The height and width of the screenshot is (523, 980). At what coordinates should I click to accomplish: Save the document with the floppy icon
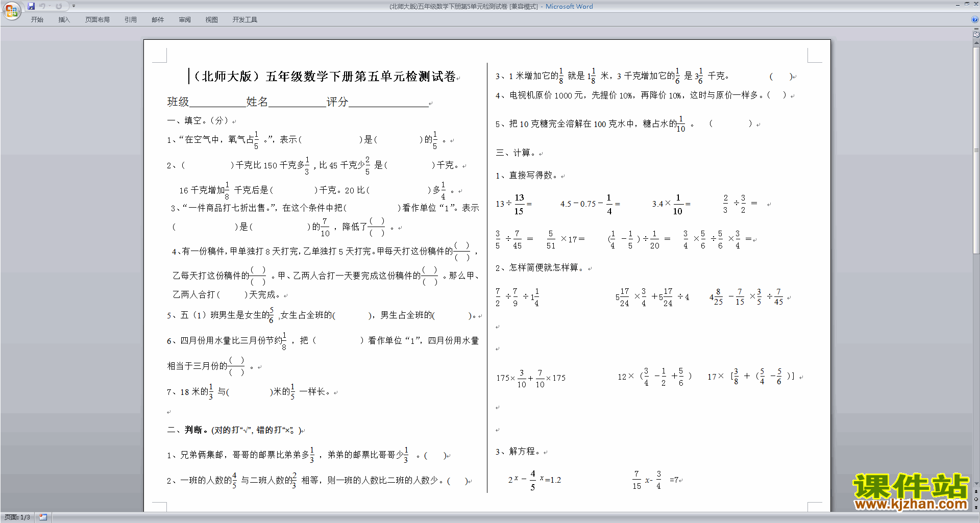pyautogui.click(x=31, y=6)
